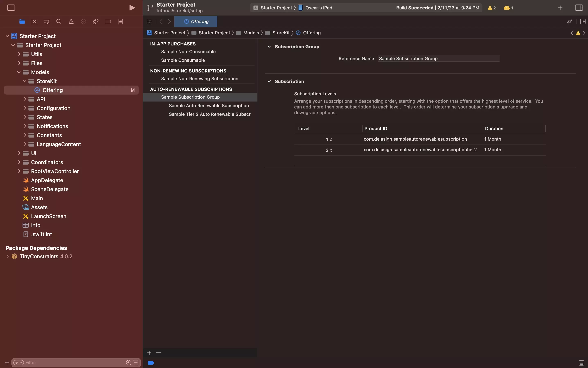Click the jump bar warning icon
The height and width of the screenshot is (368, 588).
578,33
